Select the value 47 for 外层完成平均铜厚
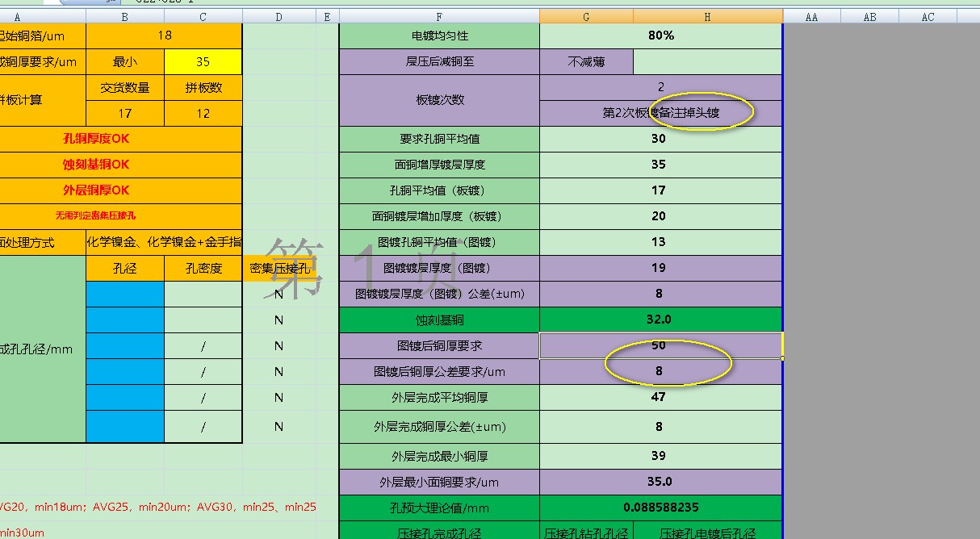 661,397
